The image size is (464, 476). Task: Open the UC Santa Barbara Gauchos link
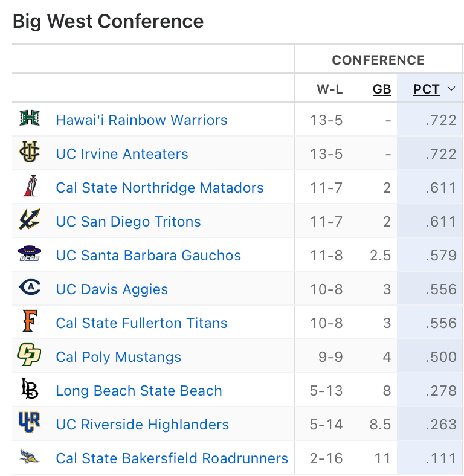[148, 256]
